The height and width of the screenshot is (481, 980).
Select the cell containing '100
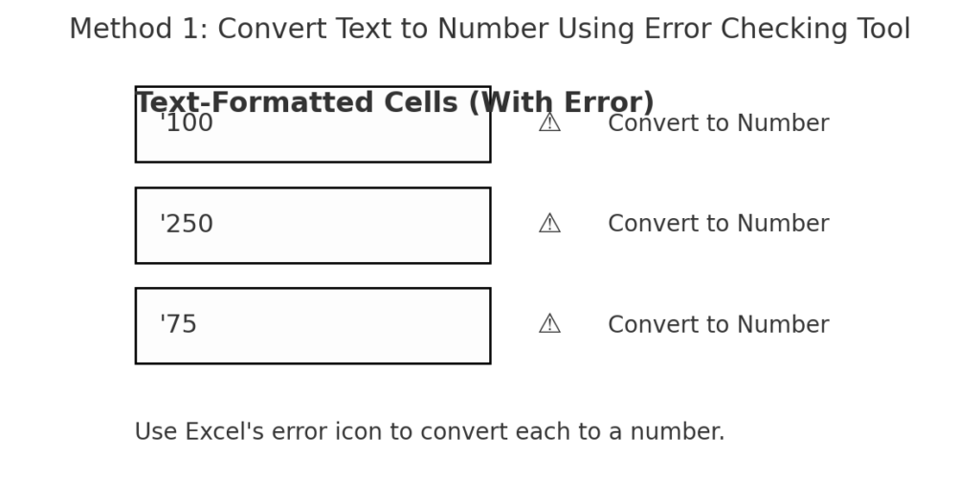313,124
